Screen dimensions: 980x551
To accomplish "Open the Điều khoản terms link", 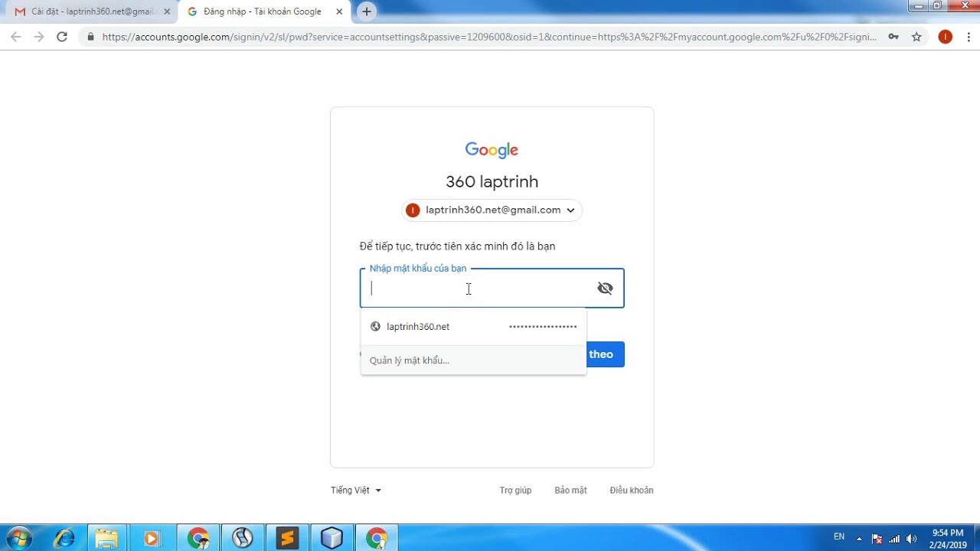I will coord(632,491).
